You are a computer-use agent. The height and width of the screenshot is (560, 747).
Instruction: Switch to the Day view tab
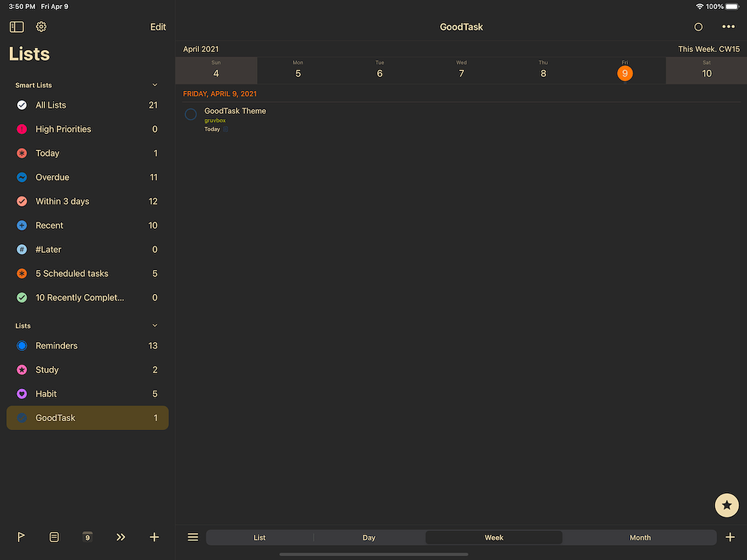369,538
